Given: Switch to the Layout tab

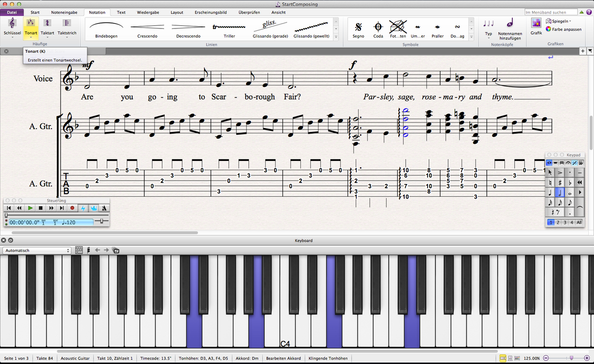Looking at the screenshot, I should click(x=177, y=12).
